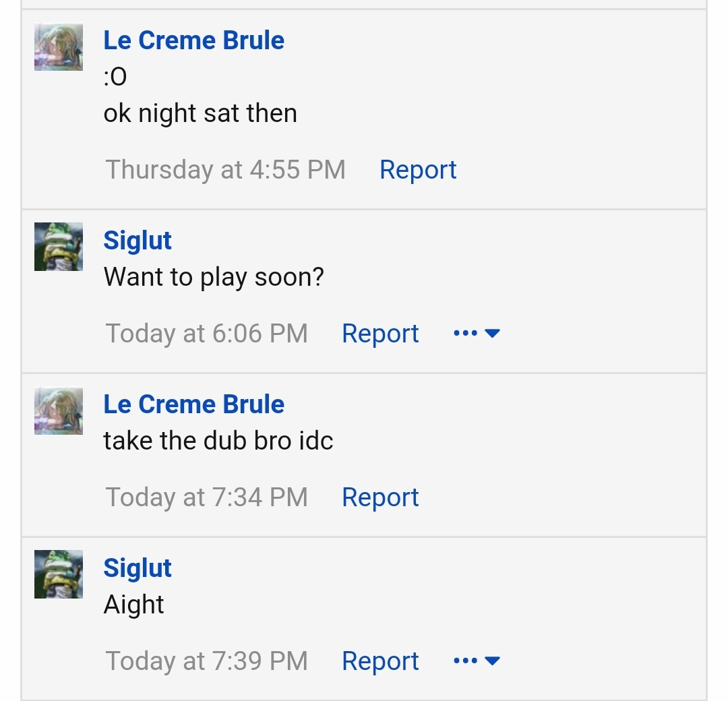
Task: Report the 7:34 PM message
Action: pos(380,497)
